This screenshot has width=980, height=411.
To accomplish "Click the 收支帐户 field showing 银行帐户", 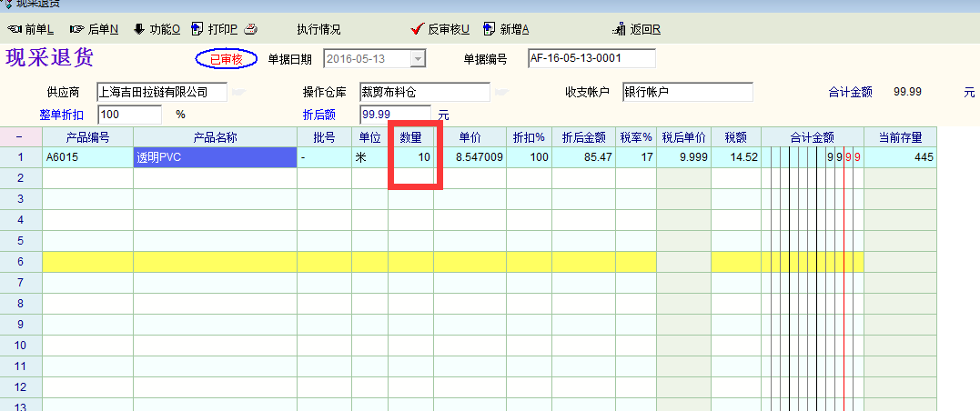I will (x=687, y=92).
